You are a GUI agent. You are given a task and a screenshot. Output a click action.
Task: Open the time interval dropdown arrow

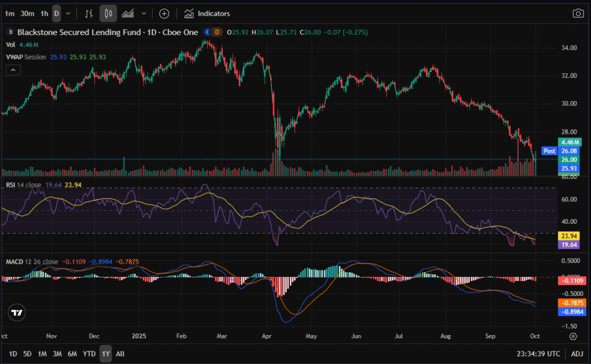tap(69, 13)
